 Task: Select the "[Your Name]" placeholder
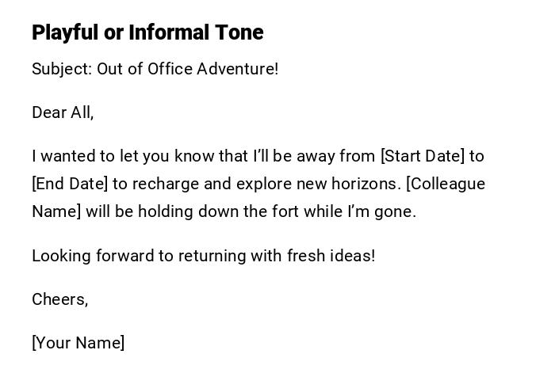click(78, 343)
